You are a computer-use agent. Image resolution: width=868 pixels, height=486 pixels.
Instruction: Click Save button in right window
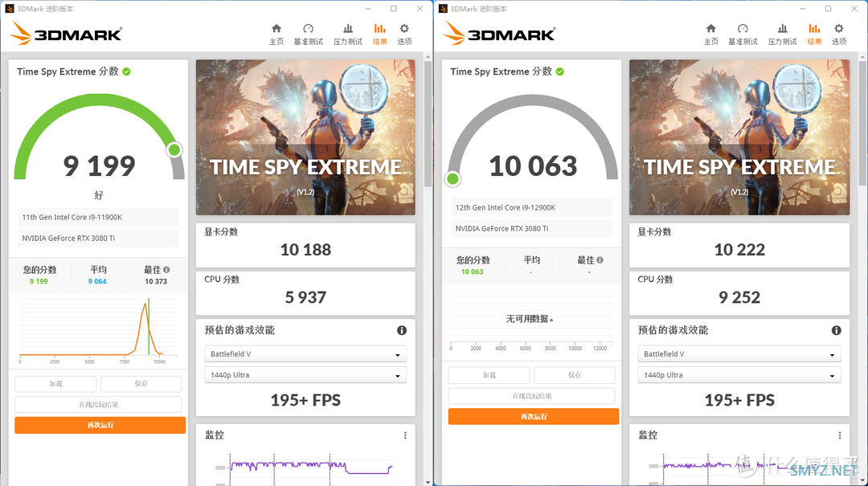(x=575, y=375)
